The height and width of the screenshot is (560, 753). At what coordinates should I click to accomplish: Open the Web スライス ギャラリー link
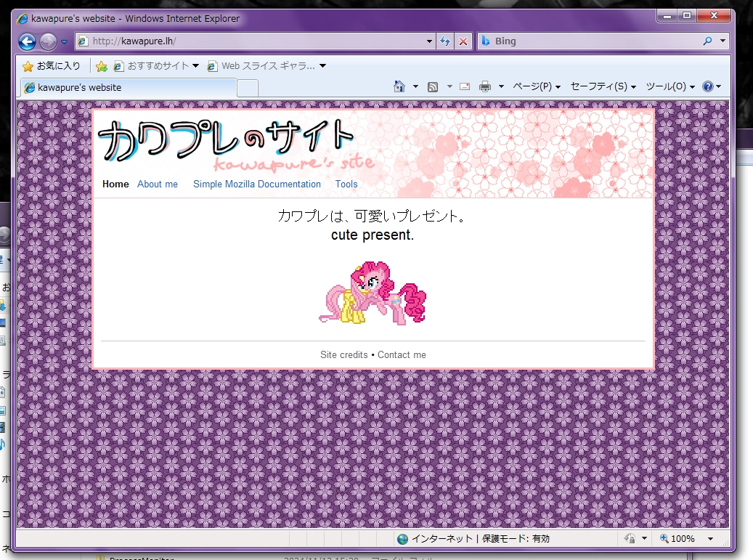(x=261, y=66)
